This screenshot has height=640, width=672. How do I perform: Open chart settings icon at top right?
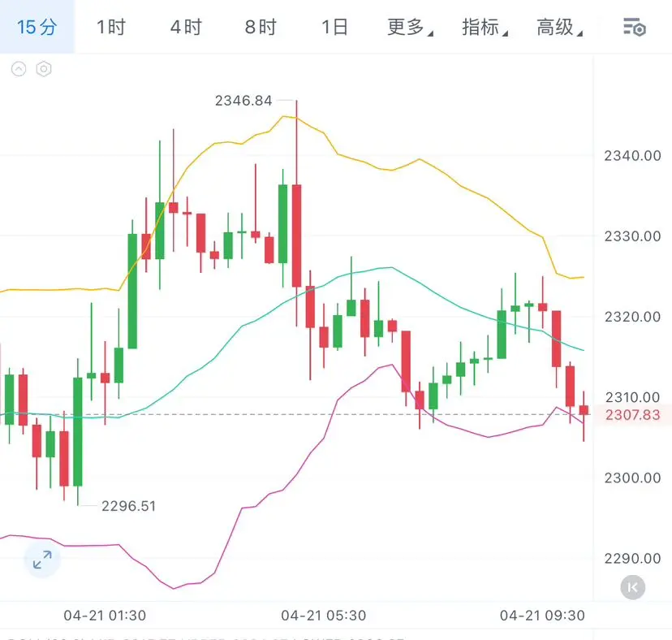pyautogui.click(x=634, y=27)
